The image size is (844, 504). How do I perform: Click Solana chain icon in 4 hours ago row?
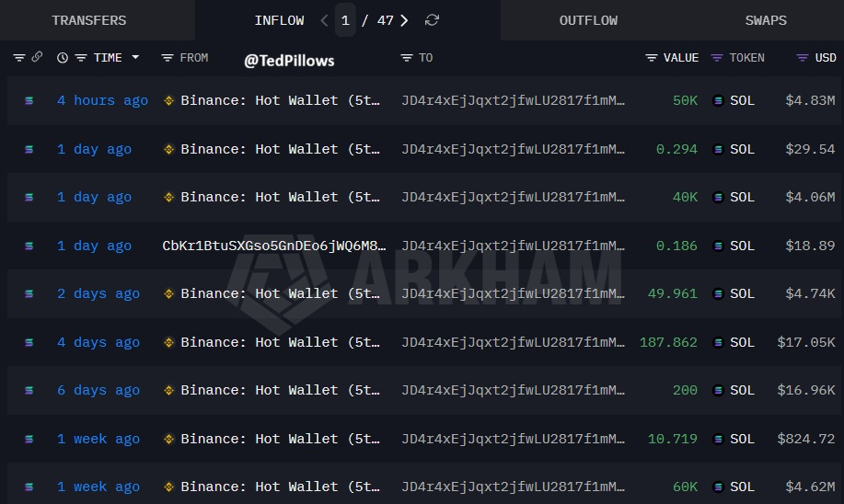pos(29,100)
